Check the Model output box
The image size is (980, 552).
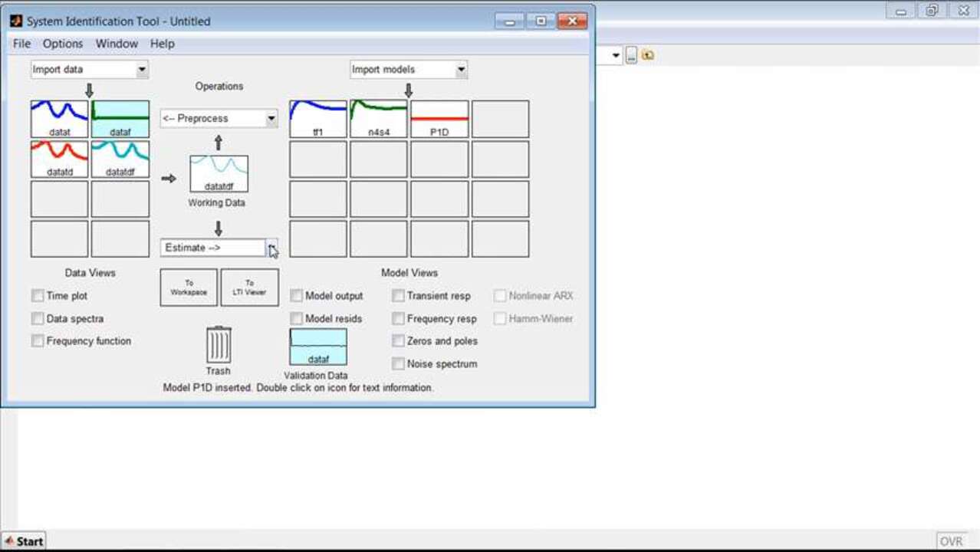pyautogui.click(x=297, y=296)
